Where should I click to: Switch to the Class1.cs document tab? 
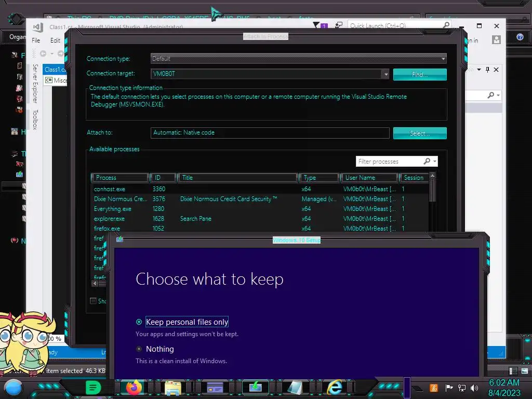55,69
